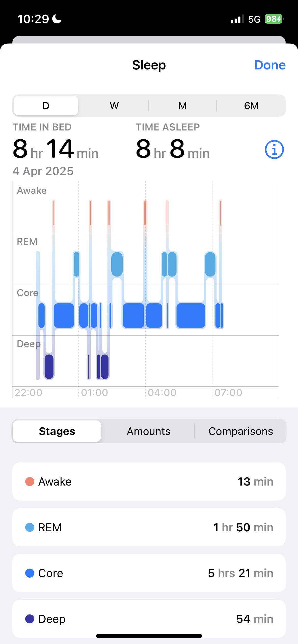Tap the cellular signal bars icon
298x644 pixels.
[237, 19]
